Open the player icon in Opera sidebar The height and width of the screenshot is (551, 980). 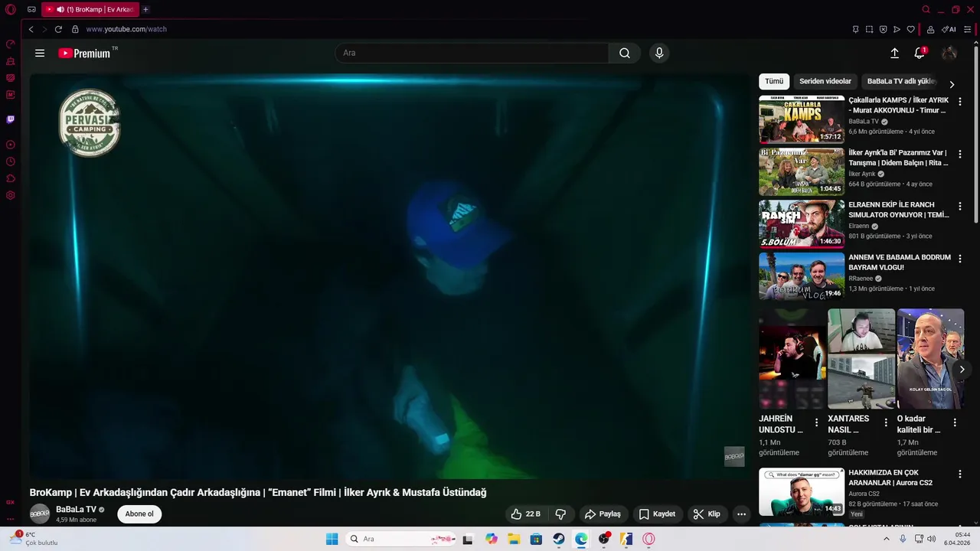click(x=11, y=145)
